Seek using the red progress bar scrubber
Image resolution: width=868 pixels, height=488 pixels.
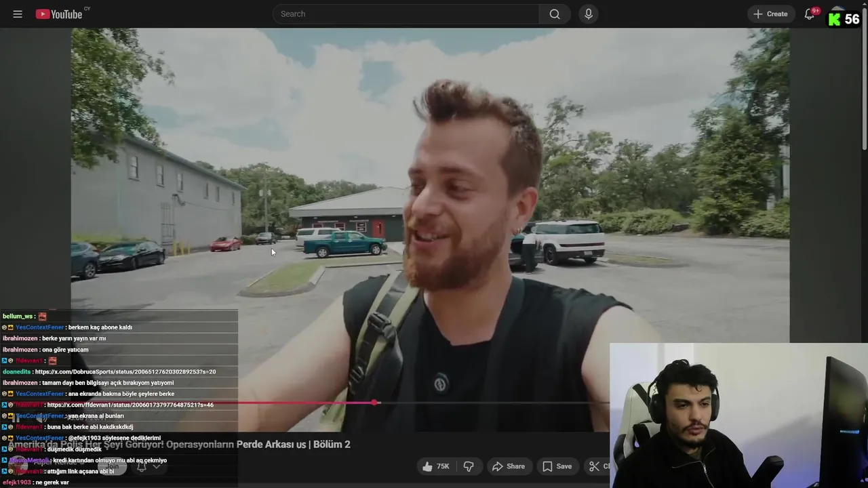[374, 403]
